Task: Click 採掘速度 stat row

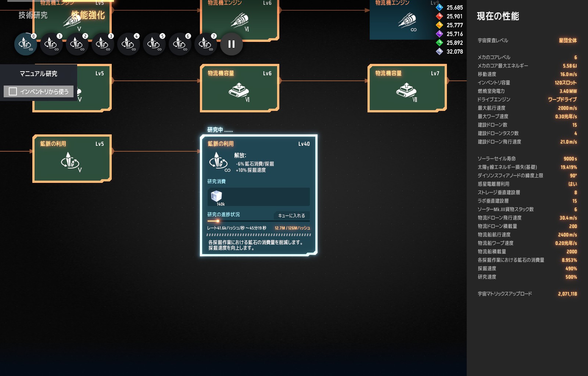Action: (x=527, y=268)
